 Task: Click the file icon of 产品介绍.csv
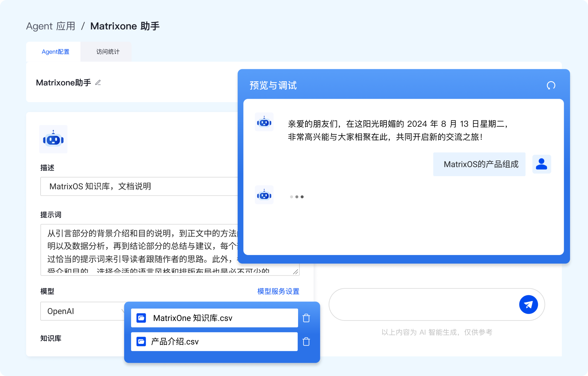(x=141, y=342)
